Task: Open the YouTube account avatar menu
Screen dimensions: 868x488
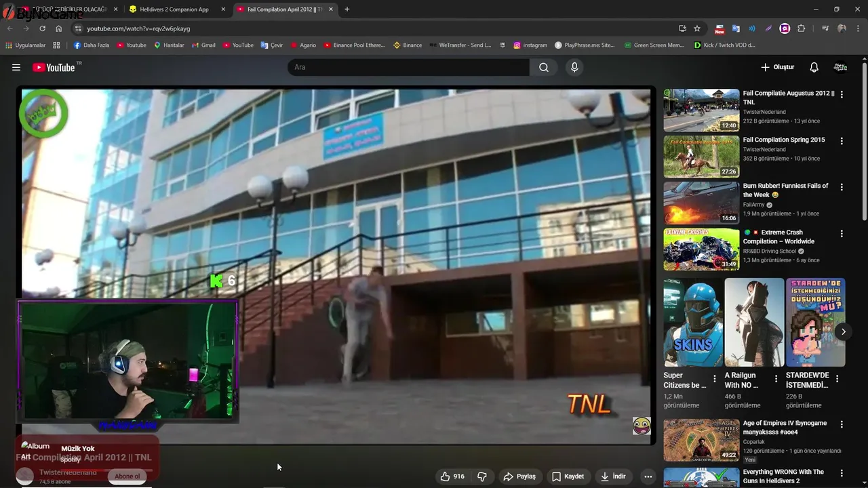Action: tap(840, 67)
